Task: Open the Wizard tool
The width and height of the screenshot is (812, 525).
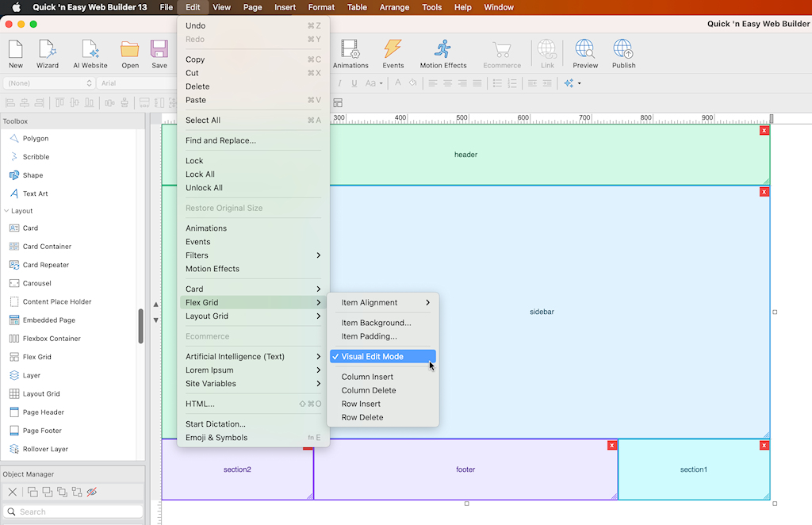Action: [47, 54]
